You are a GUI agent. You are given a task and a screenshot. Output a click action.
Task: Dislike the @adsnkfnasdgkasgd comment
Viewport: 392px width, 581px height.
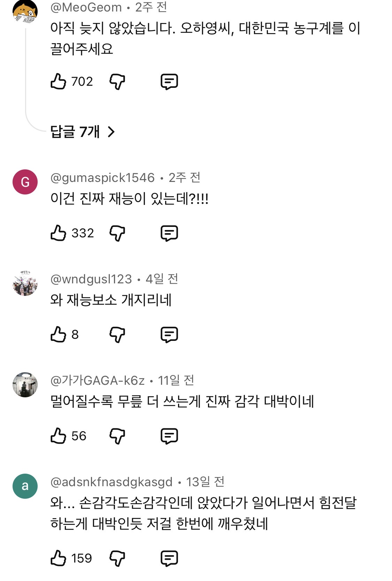tap(117, 558)
